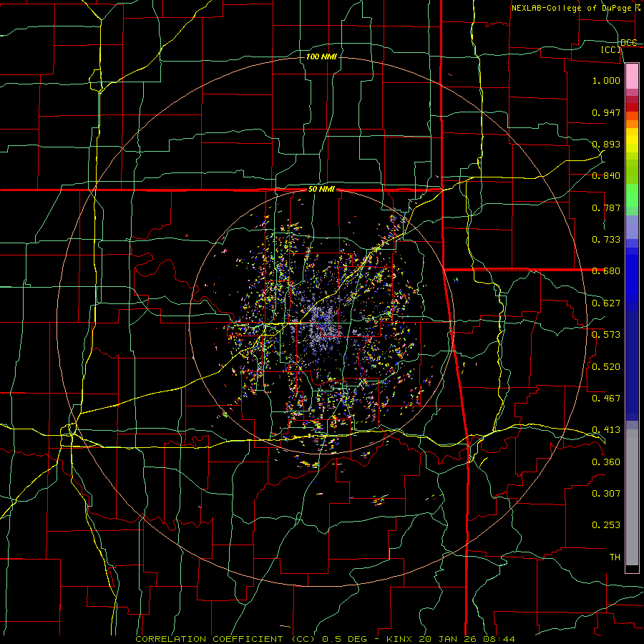Click the 0.253 scale value

click(606, 525)
